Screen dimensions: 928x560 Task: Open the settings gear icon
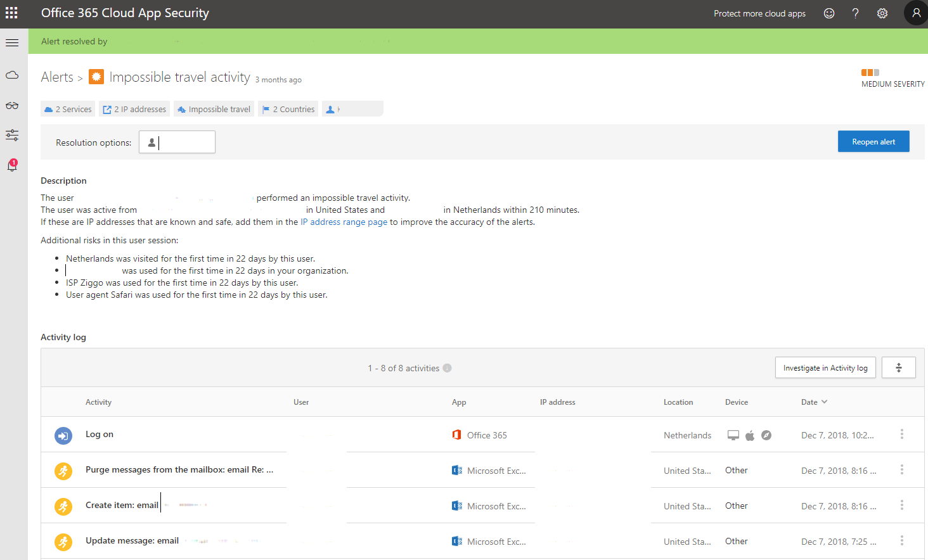pyautogui.click(x=882, y=13)
